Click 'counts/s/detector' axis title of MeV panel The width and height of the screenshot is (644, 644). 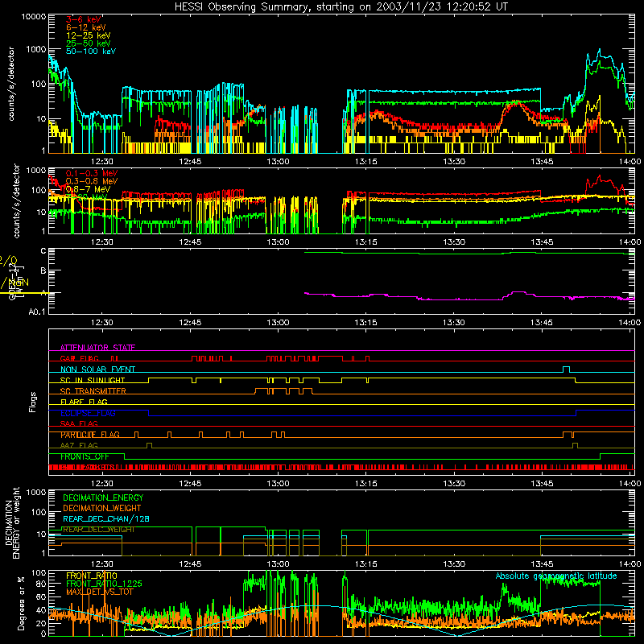click(16, 200)
